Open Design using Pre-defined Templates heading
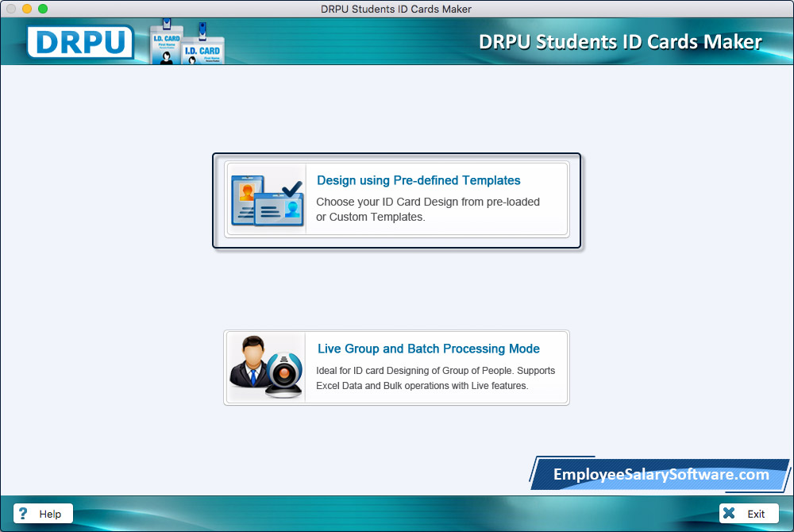Image resolution: width=794 pixels, height=532 pixels. [418, 180]
